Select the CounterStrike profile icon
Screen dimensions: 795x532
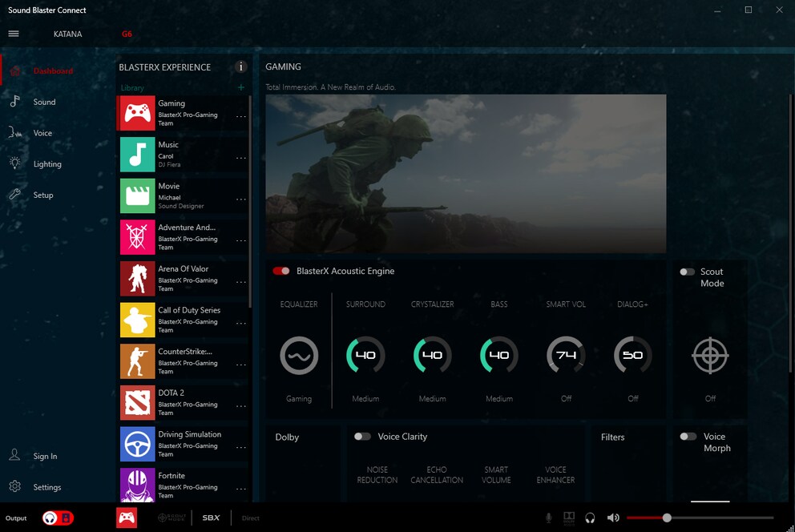click(137, 361)
